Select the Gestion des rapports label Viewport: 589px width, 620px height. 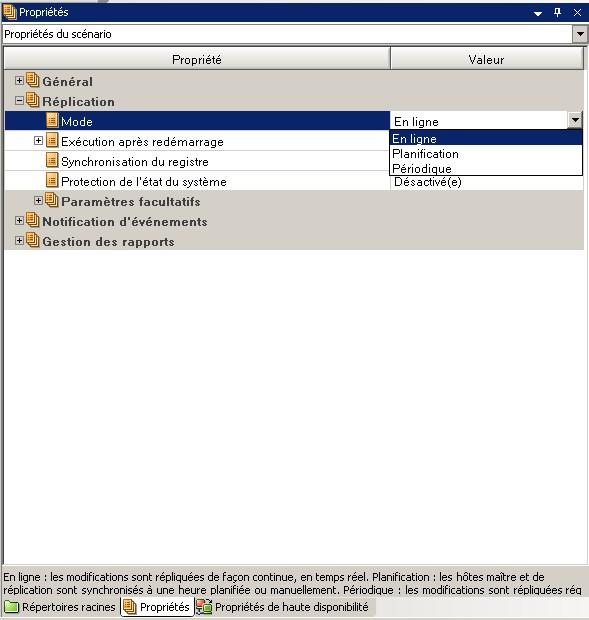click(108, 242)
